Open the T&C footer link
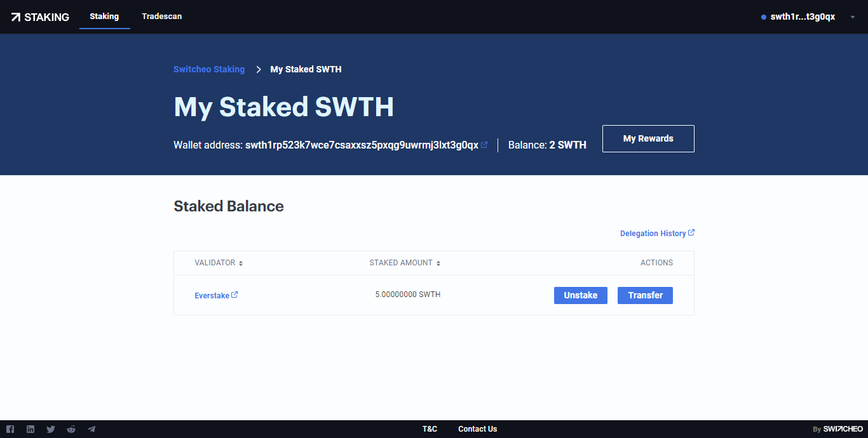 [430, 429]
